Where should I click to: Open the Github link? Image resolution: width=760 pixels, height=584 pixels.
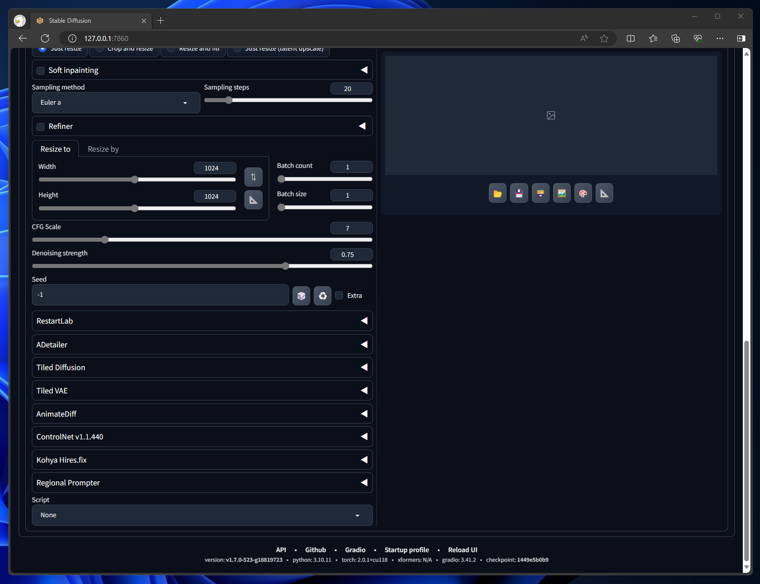(316, 550)
